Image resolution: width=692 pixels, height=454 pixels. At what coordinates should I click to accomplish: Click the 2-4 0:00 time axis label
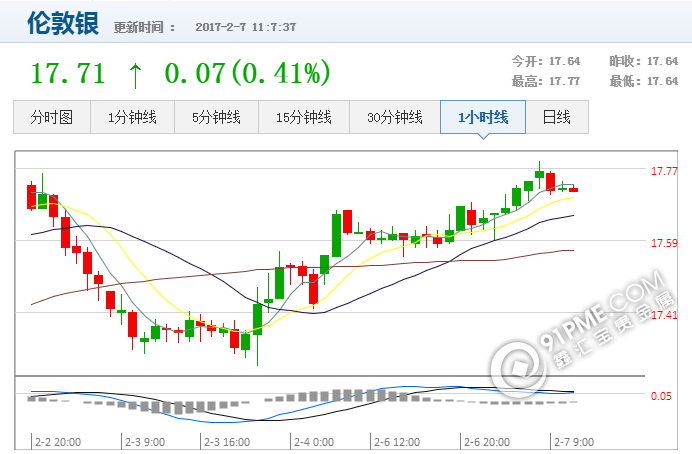tap(314, 442)
